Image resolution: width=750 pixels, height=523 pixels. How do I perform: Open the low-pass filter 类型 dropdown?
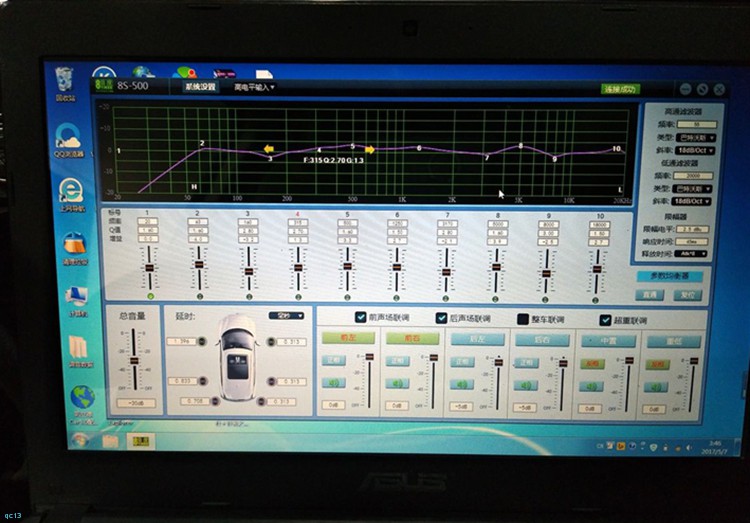693,188
